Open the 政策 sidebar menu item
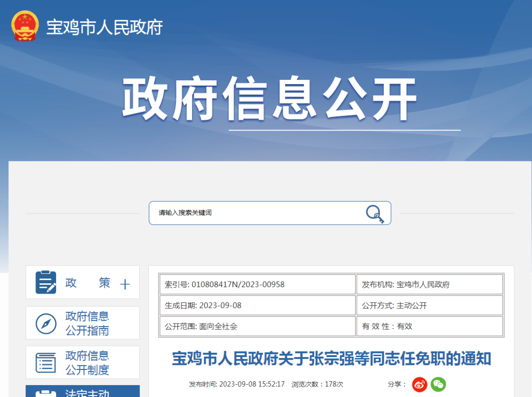 click(x=83, y=282)
